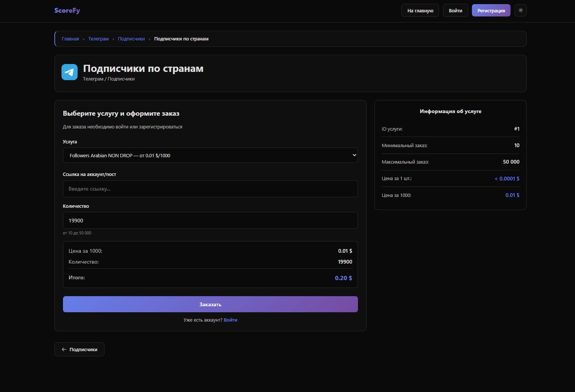The height and width of the screenshot is (392, 575).
Task: Open the На главную button
Action: coord(420,10)
